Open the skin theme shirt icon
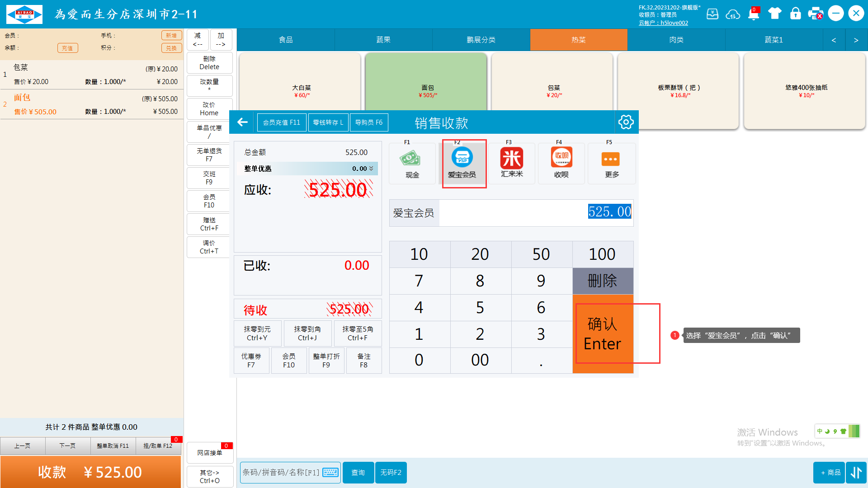 [x=774, y=14]
